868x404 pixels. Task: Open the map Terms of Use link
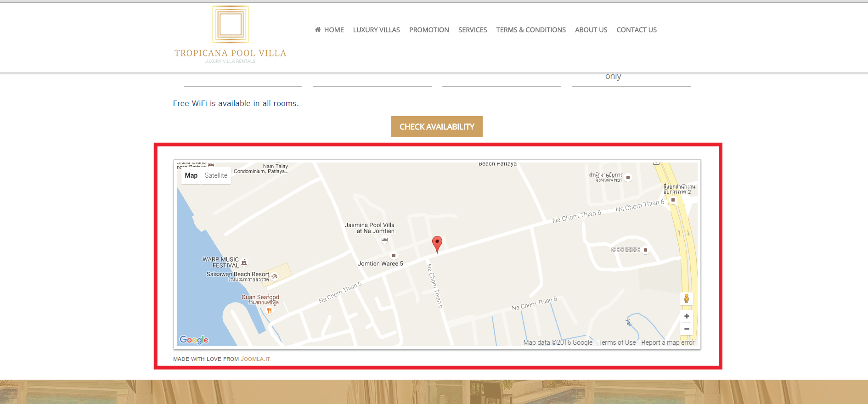pos(617,342)
